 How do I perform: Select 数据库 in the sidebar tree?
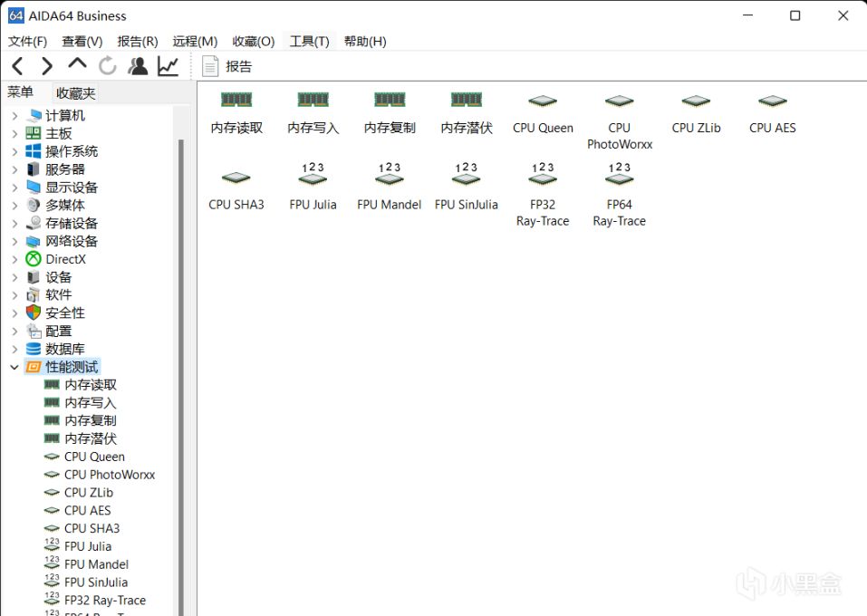point(64,349)
